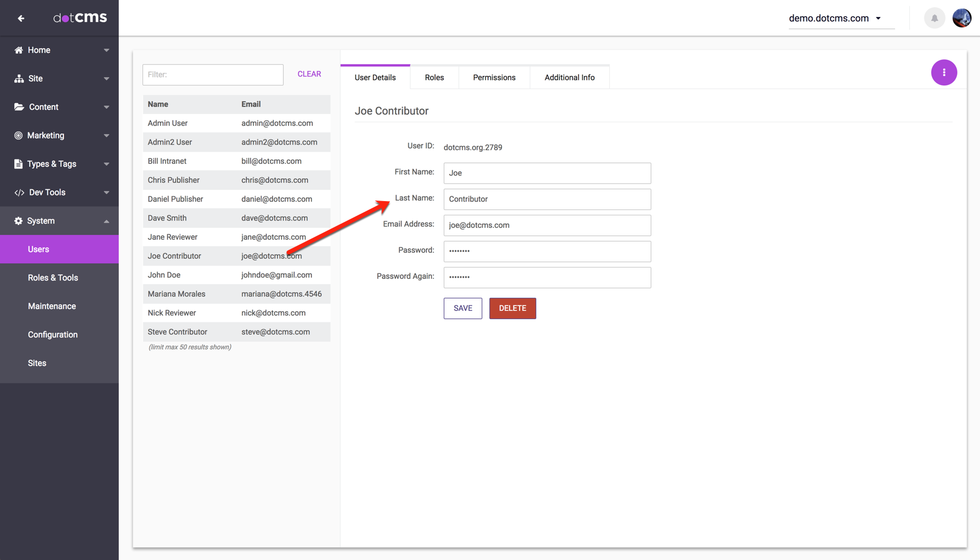Select Steve Contributor in user list
Image resolution: width=980 pixels, height=560 pixels.
click(x=177, y=332)
